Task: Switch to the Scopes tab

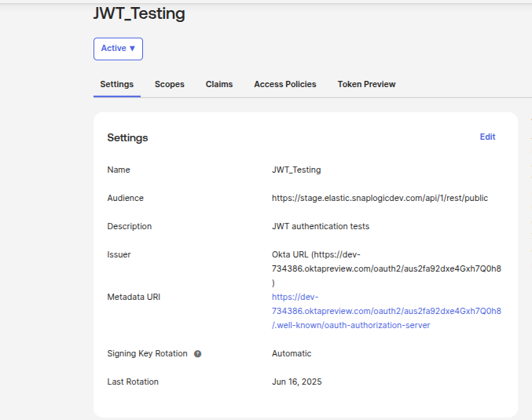Action: (x=169, y=84)
